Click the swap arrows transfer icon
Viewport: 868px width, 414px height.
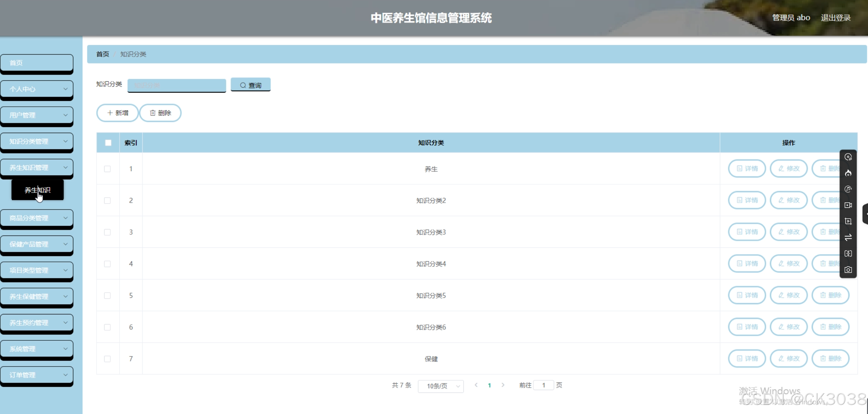[848, 237]
